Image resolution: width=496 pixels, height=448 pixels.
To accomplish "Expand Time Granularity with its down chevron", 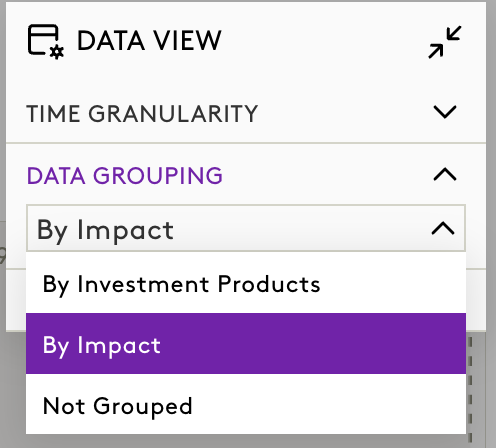I will click(x=445, y=112).
